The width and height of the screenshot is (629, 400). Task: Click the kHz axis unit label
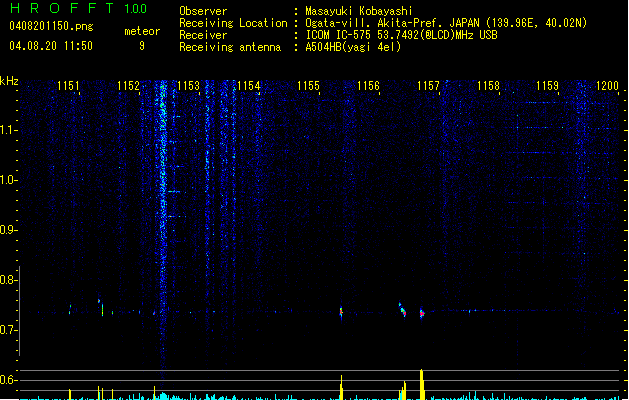tap(9, 81)
